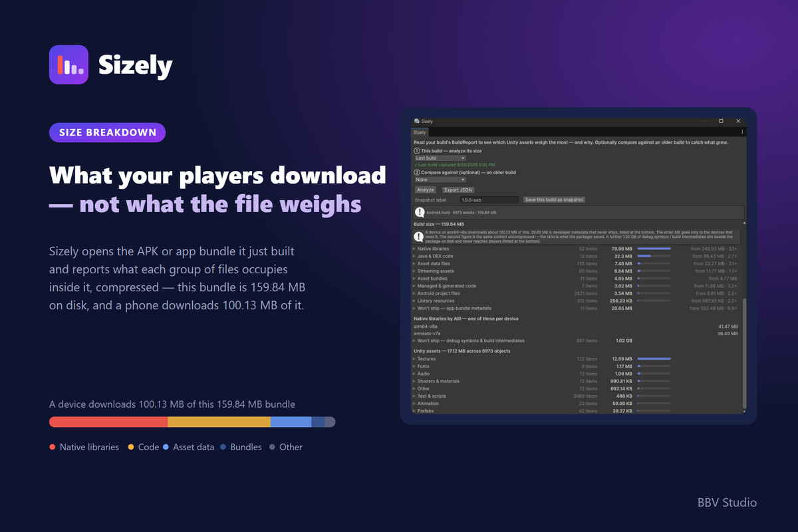The width and height of the screenshot is (798, 532).
Task: Click the light blue Asset data segment of stacked bar
Action: [x=291, y=422]
